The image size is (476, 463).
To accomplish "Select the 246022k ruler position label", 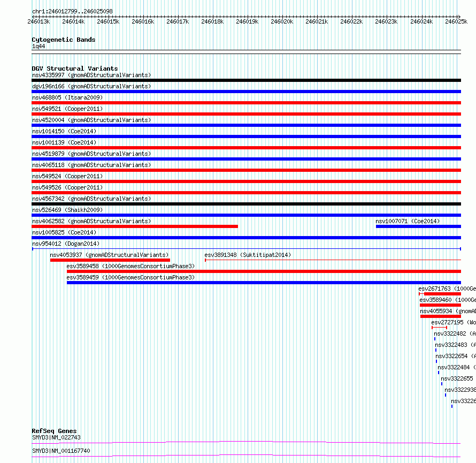I will click(x=351, y=21).
